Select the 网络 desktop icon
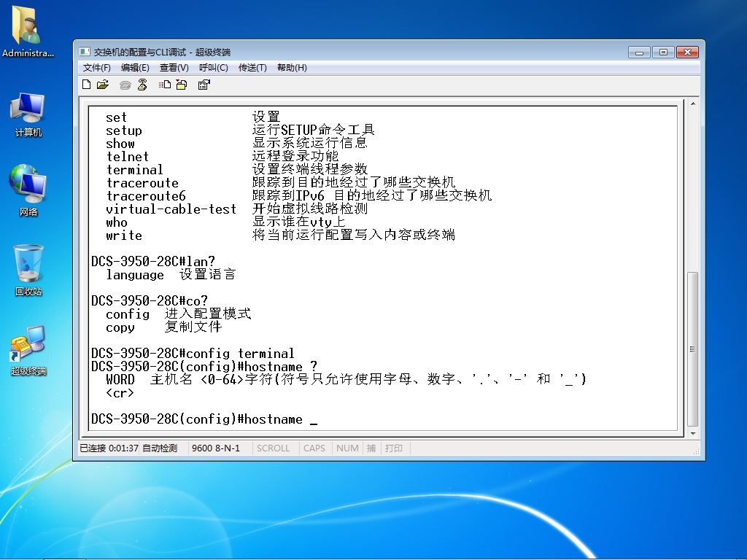The image size is (747, 560). click(x=28, y=190)
